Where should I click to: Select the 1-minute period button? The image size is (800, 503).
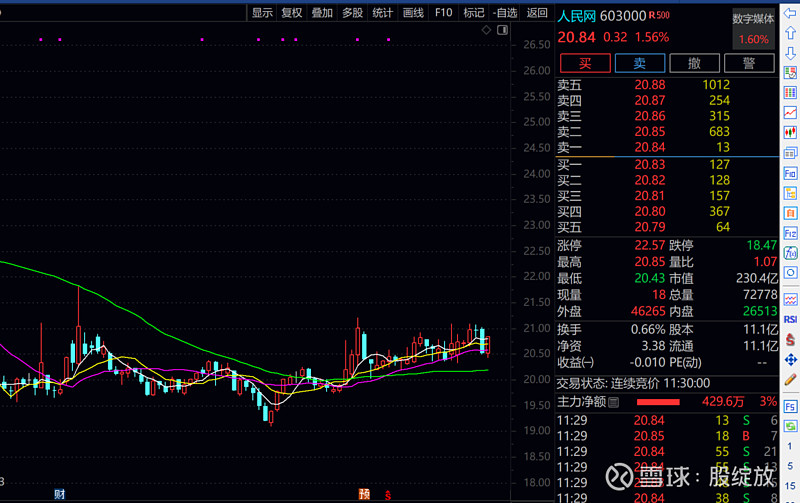(x=790, y=446)
